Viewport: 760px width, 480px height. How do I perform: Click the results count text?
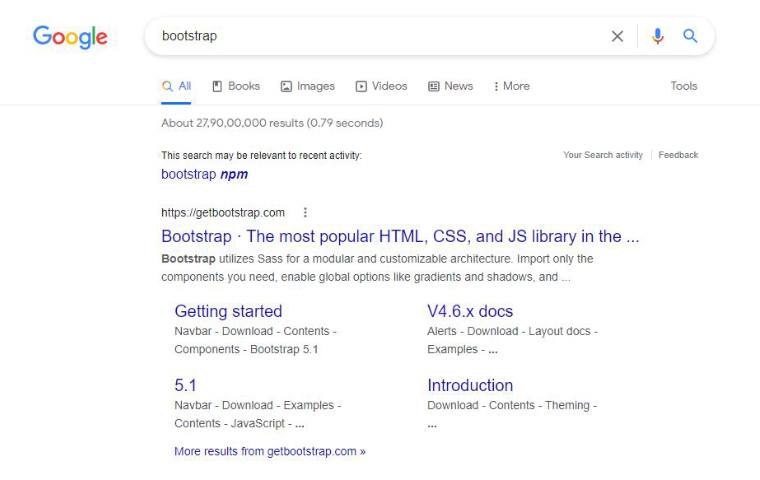[272, 123]
